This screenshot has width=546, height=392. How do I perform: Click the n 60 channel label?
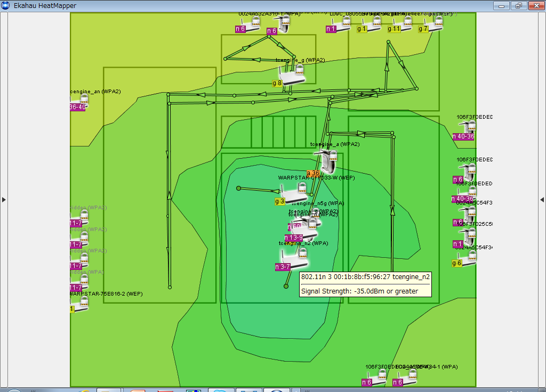coord(294,226)
